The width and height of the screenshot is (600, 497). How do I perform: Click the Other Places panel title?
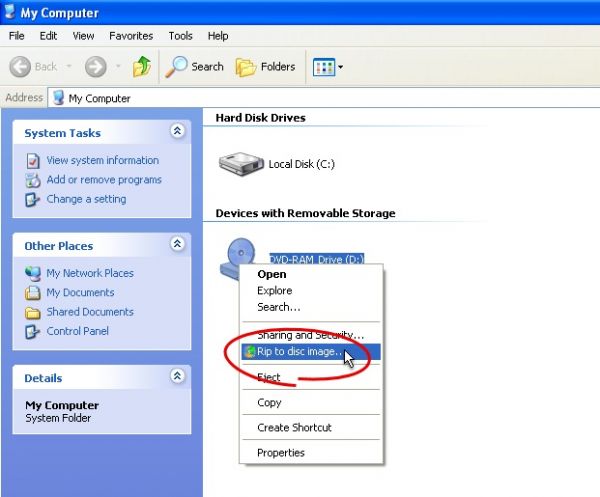(x=59, y=246)
